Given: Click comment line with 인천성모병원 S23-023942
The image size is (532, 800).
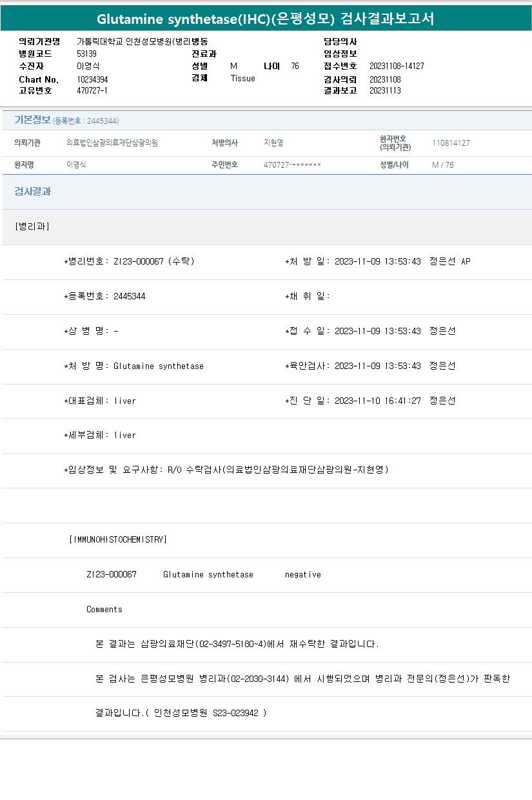Looking at the screenshot, I should [x=181, y=714].
